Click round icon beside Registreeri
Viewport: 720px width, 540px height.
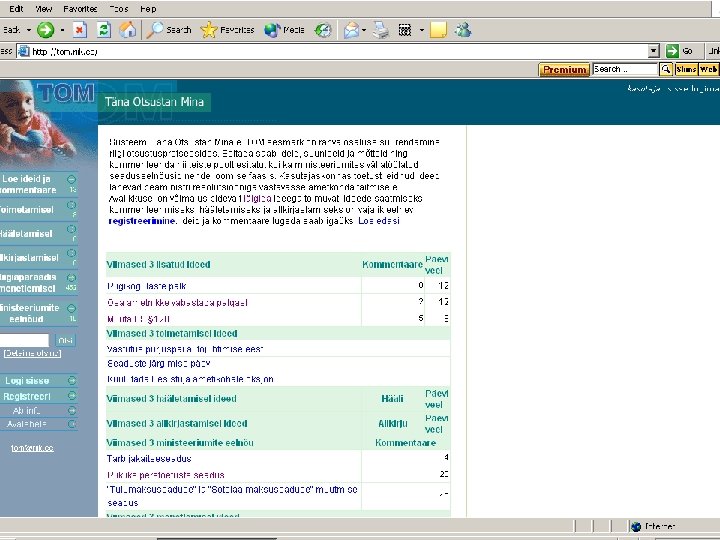72,395
